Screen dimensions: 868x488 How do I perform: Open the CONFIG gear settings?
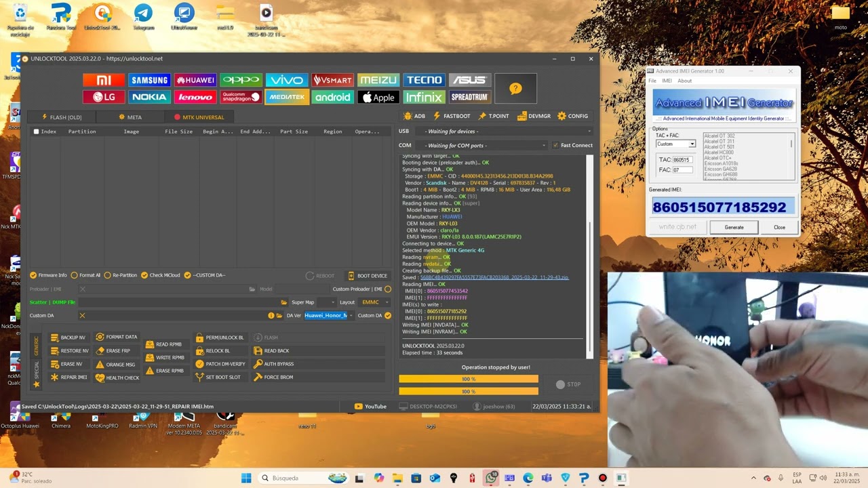point(573,116)
